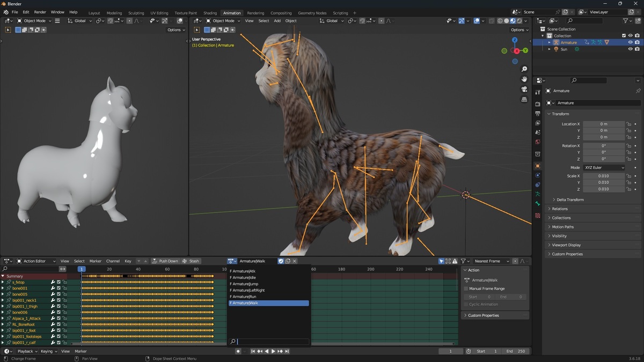Click the Play animation button
The height and width of the screenshot is (362, 644).
[x=273, y=351]
